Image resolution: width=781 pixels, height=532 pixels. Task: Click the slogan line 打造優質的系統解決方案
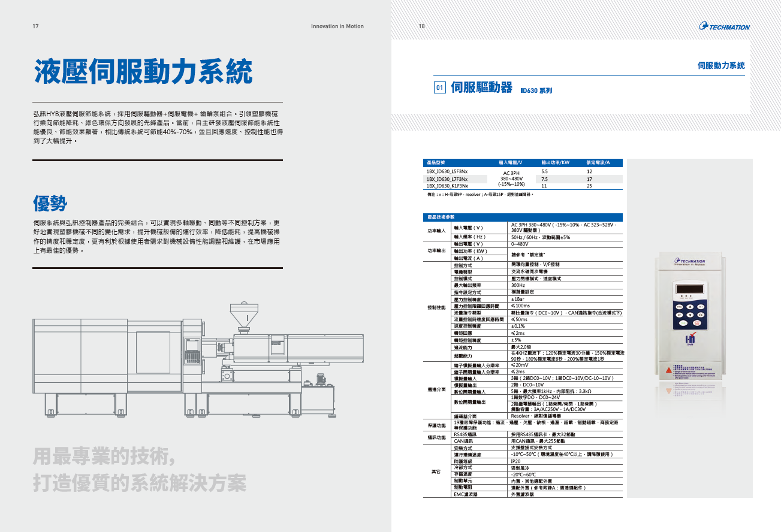(140, 484)
